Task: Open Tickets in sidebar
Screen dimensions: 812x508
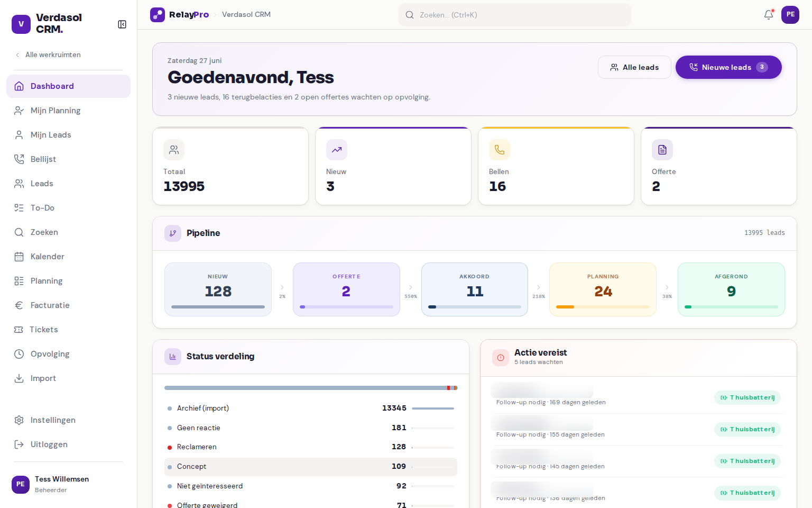Action: pos(68,330)
